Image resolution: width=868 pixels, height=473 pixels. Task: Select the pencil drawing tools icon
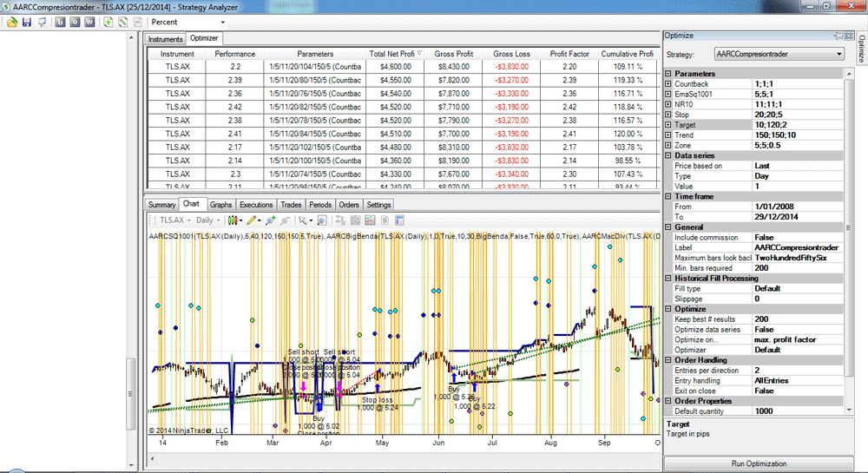pos(253,220)
